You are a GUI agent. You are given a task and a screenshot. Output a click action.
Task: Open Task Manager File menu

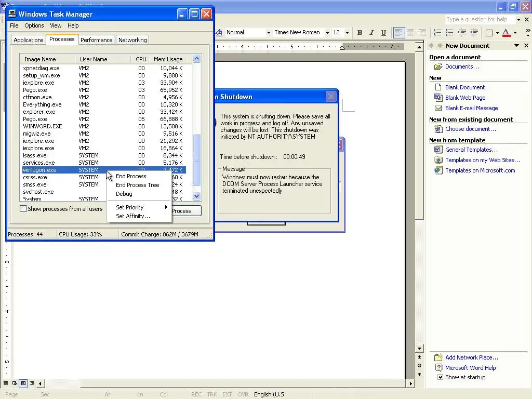pos(14,25)
